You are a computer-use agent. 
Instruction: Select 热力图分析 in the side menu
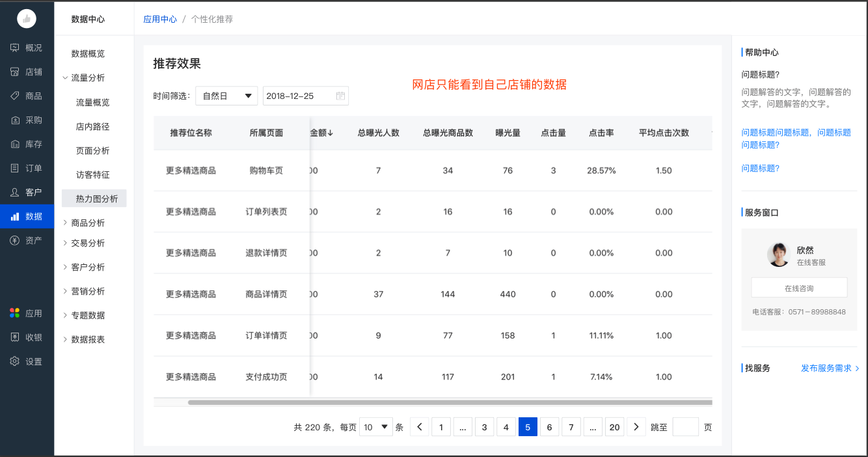[x=97, y=199]
